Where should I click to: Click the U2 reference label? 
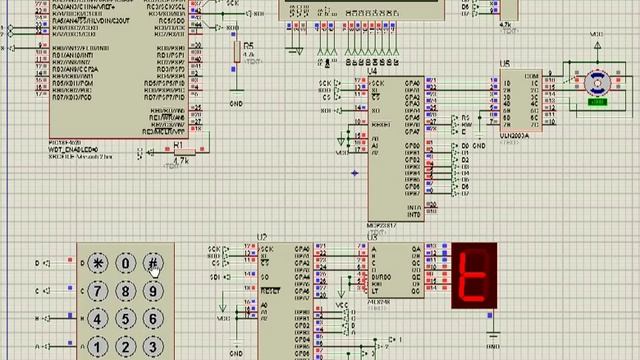click(262, 237)
